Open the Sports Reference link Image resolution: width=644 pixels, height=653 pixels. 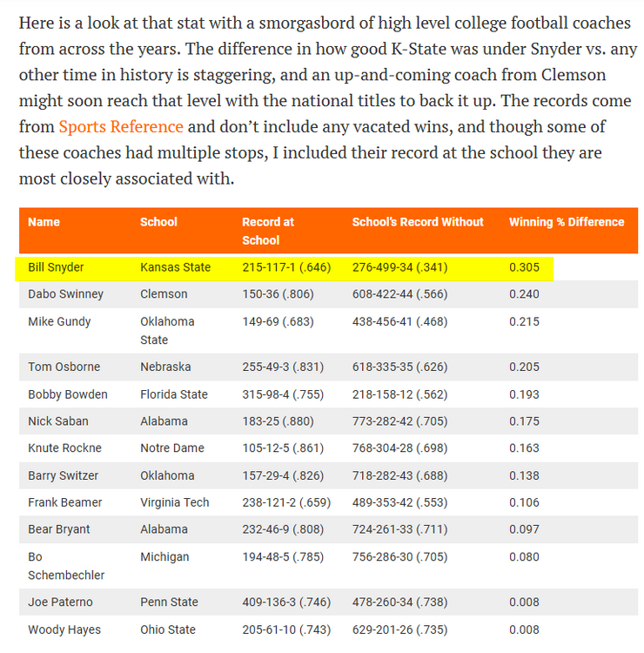pyautogui.click(x=121, y=127)
